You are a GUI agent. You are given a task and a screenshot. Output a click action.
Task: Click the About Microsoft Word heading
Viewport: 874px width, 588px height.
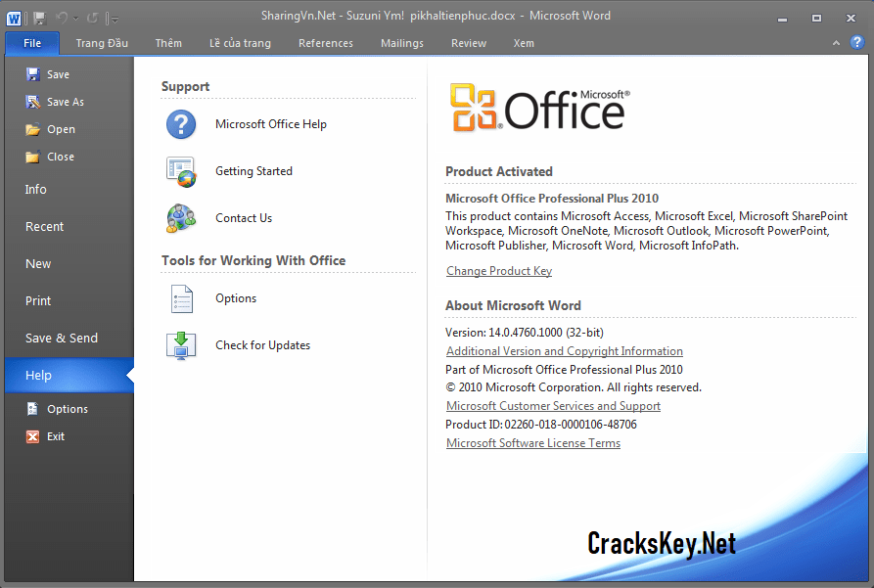point(513,305)
